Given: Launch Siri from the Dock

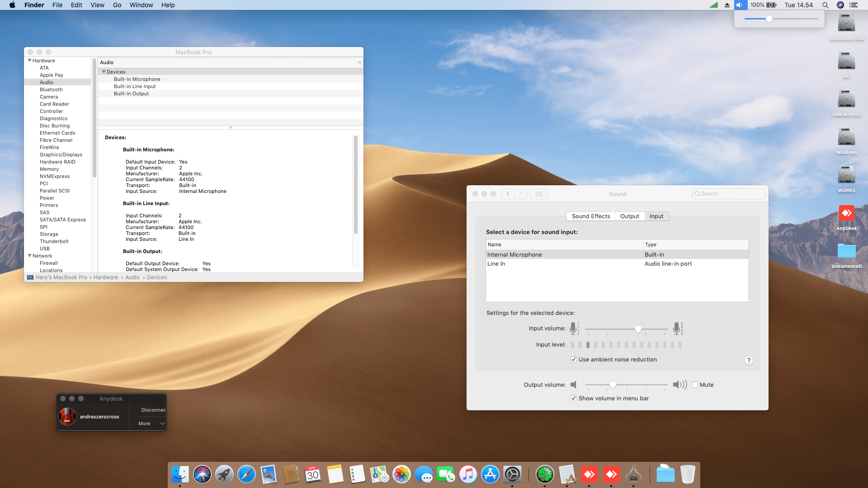Looking at the screenshot, I should (202, 474).
